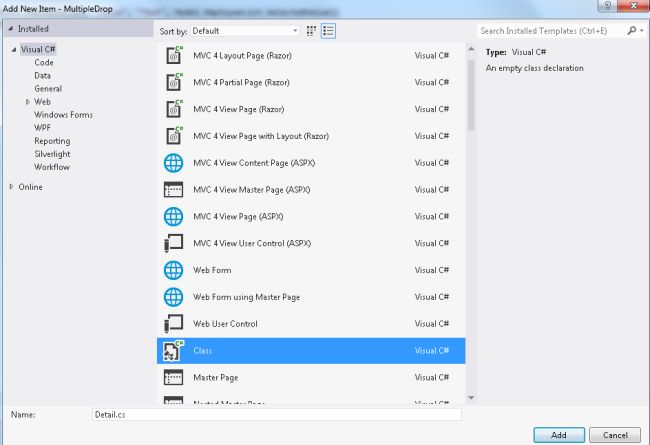650x445 pixels.
Task: Select MVC 4 View Content Page (ASPX)
Action: click(254, 163)
